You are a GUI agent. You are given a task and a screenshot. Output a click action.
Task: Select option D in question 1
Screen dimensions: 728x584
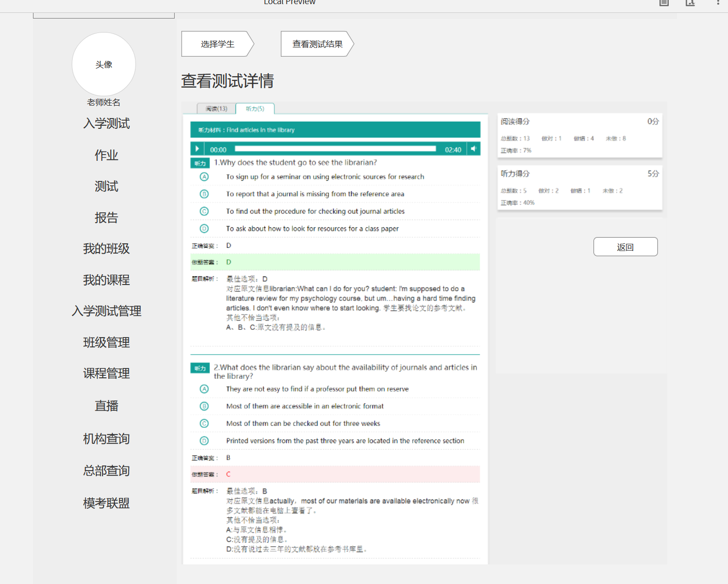coord(204,228)
